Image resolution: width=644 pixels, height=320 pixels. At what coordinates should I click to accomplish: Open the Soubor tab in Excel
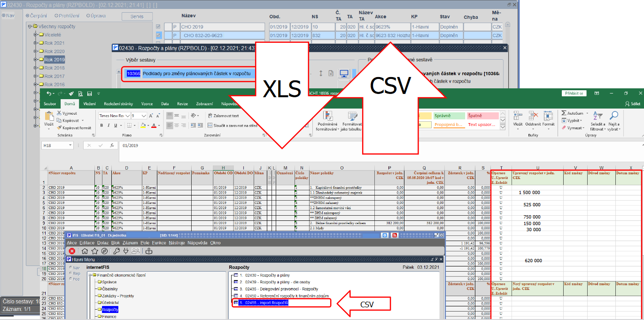pyautogui.click(x=50, y=103)
